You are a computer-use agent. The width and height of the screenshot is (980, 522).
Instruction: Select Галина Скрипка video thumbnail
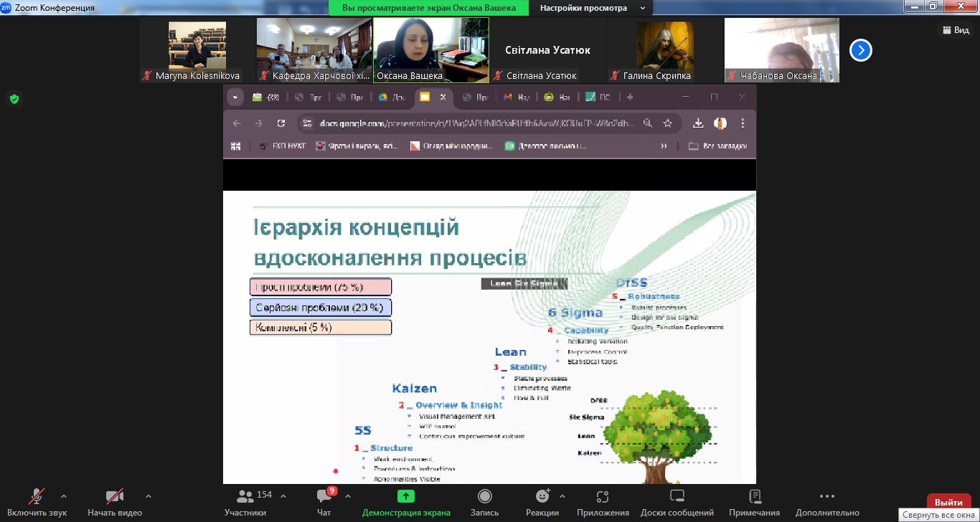pyautogui.click(x=665, y=50)
